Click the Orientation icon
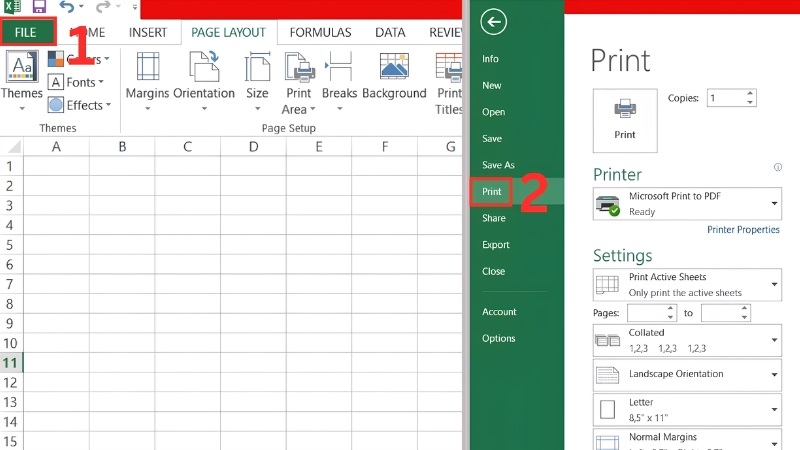Viewport: 800px width, 450px height. point(204,66)
